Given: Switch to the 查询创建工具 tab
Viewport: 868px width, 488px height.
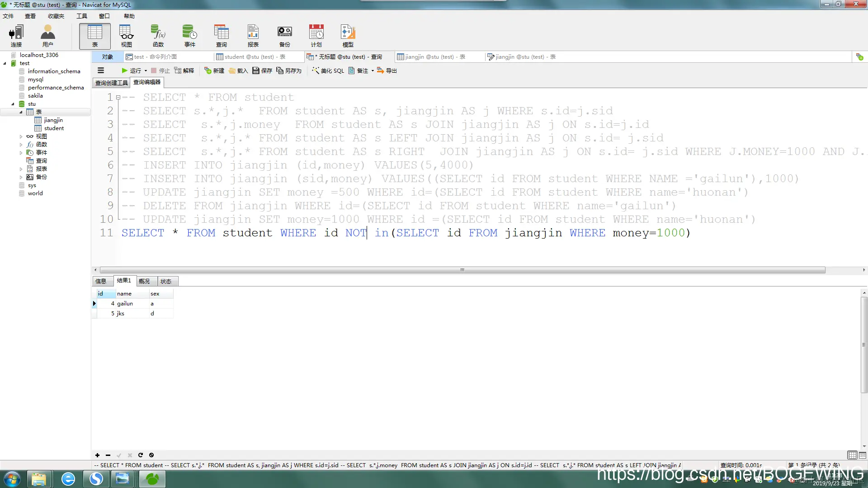Looking at the screenshot, I should tap(111, 83).
